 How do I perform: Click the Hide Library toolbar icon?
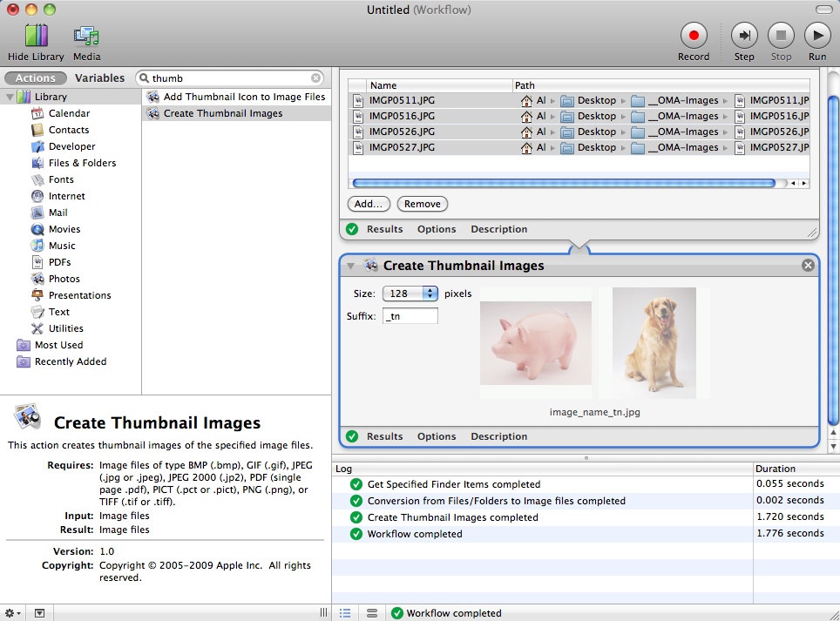[35, 36]
